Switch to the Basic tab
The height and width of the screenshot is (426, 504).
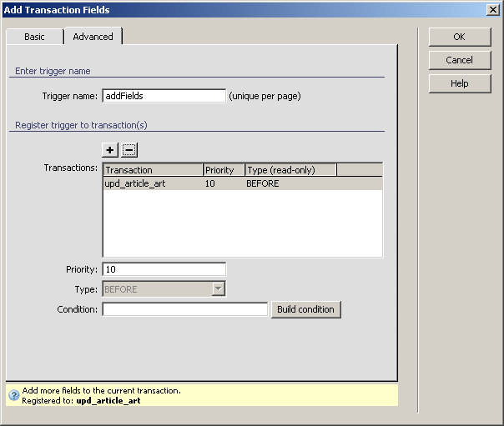pyautogui.click(x=34, y=37)
